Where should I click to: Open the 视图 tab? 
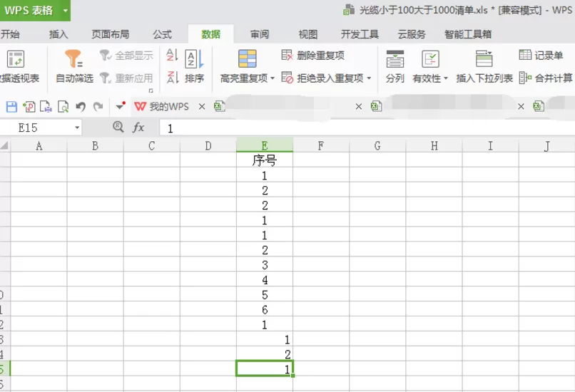click(x=307, y=34)
